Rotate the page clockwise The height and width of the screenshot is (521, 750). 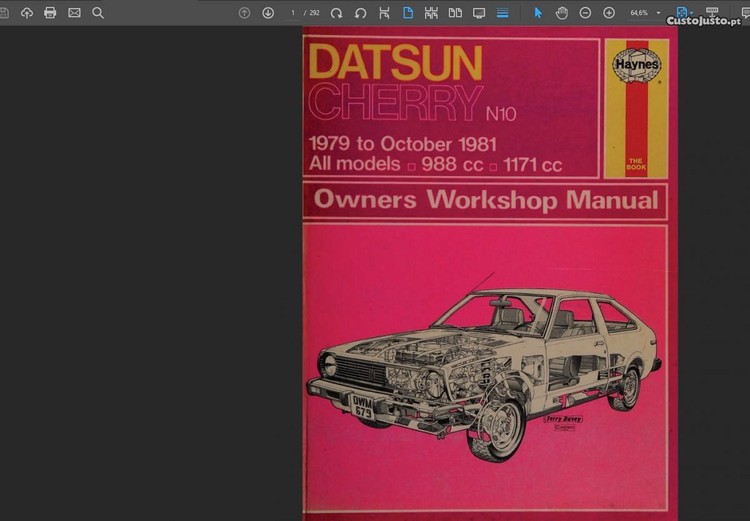[x=337, y=13]
